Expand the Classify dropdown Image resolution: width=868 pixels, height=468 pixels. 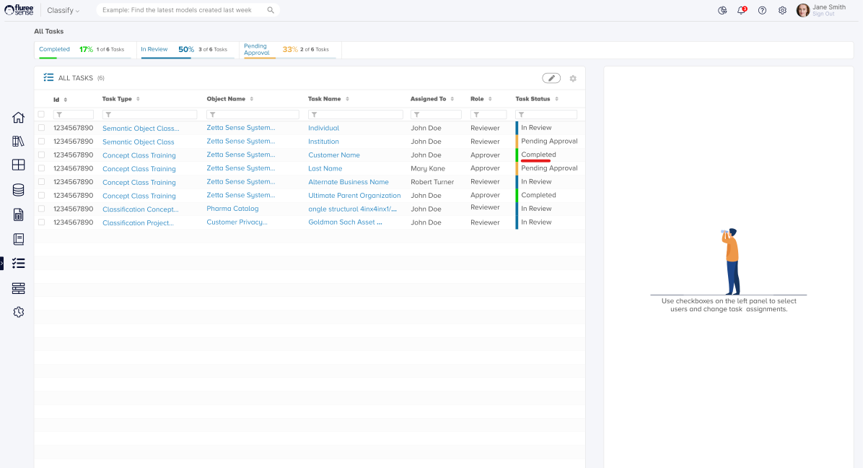63,10
